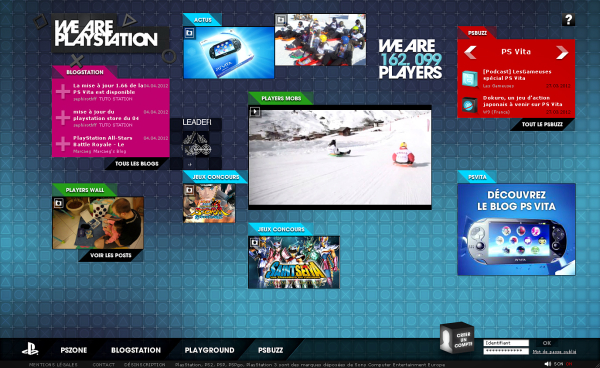Click the Mot de passe oublié link

tap(554, 352)
